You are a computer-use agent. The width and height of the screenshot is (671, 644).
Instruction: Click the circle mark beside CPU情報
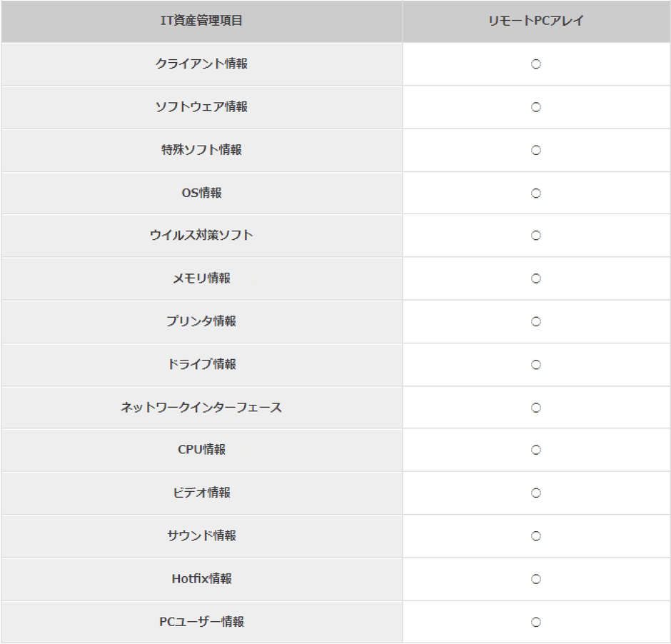click(x=536, y=450)
